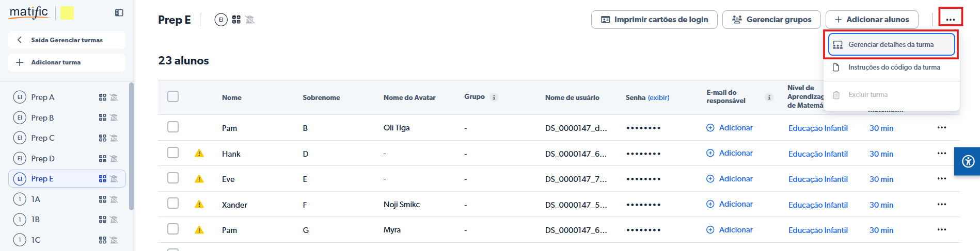The height and width of the screenshot is (251, 980).
Task: Click the E-mail do responsável info icon
Action: [769, 97]
